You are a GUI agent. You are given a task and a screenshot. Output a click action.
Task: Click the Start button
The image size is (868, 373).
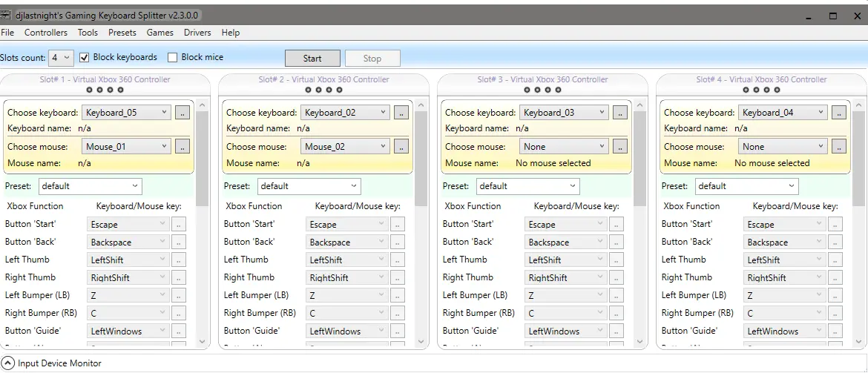point(312,58)
